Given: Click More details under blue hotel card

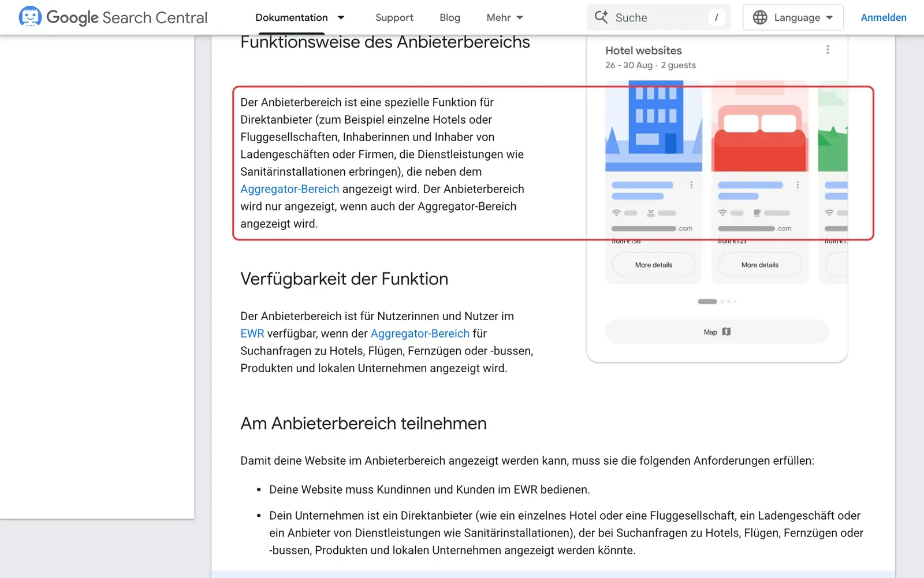Looking at the screenshot, I should (x=654, y=265).
